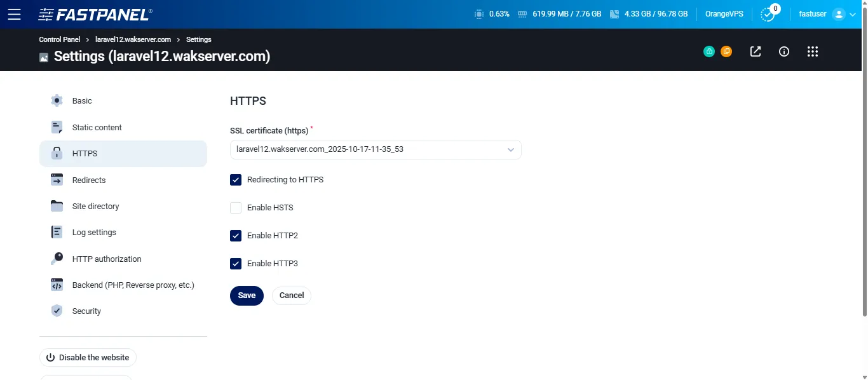Click the Save button
Image resolution: width=868 pixels, height=380 pixels.
click(247, 295)
